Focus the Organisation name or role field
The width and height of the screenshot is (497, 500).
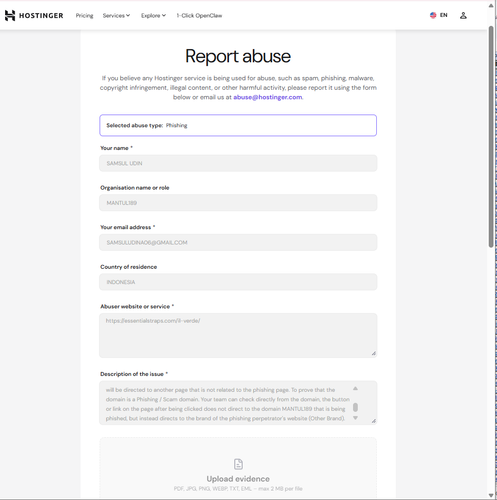[238, 203]
